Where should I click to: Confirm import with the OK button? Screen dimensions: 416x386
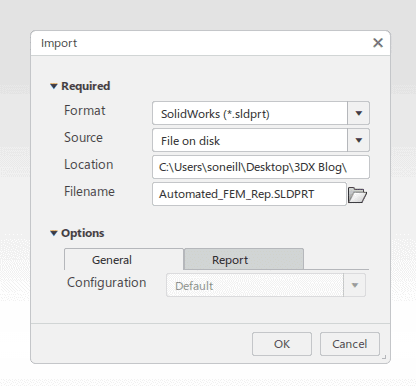pyautogui.click(x=282, y=344)
